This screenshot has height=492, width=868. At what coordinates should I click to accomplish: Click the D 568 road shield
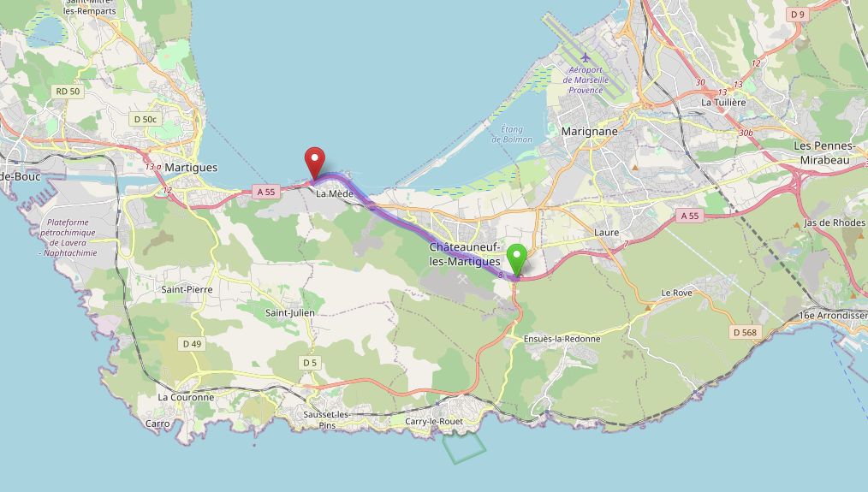(745, 332)
